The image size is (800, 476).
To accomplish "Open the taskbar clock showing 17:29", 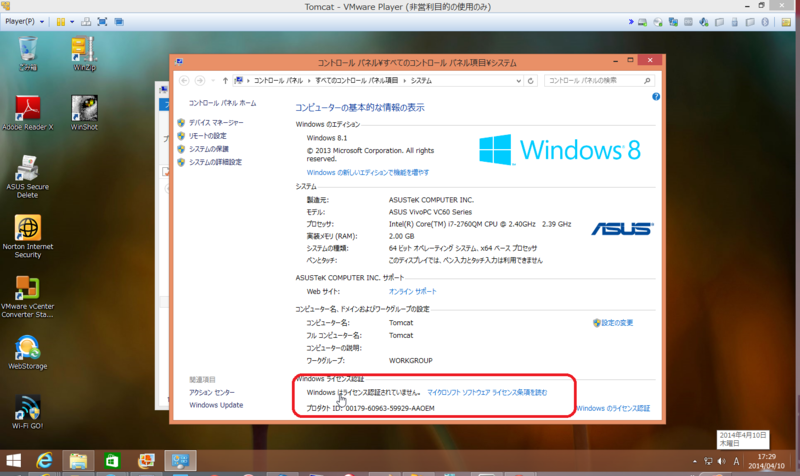I will (x=767, y=461).
